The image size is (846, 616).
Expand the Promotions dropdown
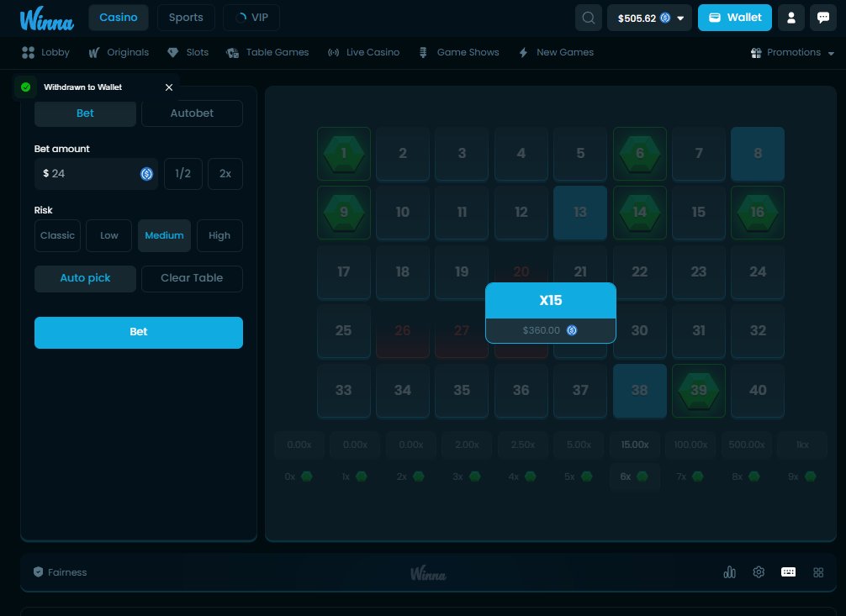point(792,52)
